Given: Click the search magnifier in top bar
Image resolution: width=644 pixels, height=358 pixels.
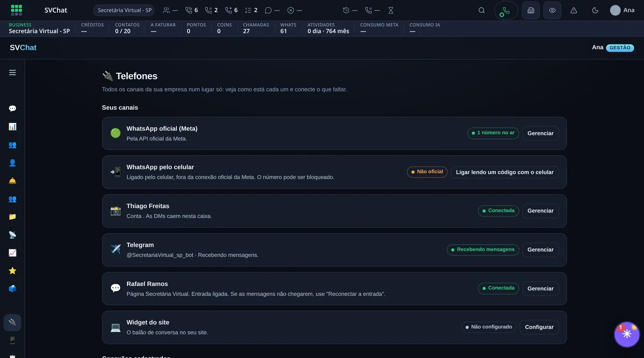Looking at the screenshot, I should 482,10.
